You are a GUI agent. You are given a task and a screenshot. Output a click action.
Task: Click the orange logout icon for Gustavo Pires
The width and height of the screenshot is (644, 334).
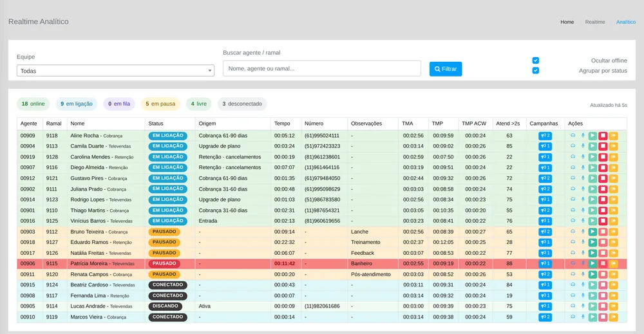coord(613,178)
